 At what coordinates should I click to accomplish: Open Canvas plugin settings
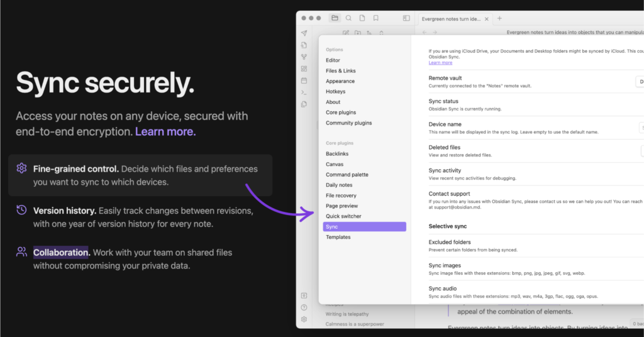pos(335,164)
